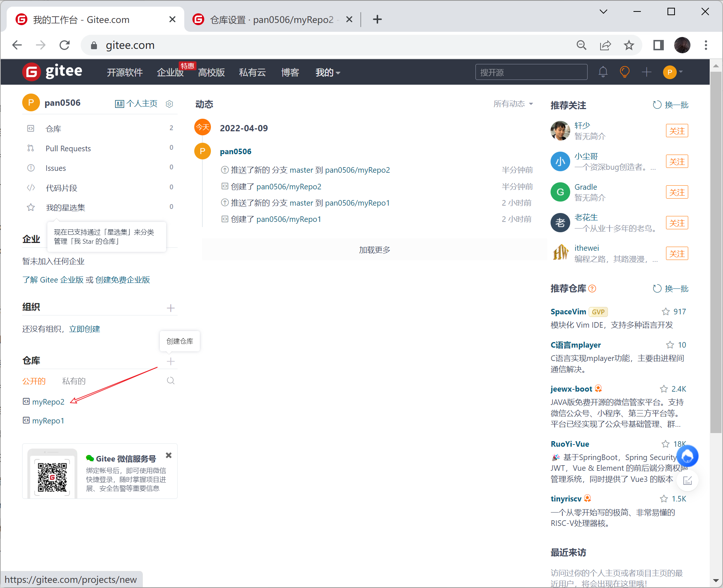This screenshot has width=723, height=588.
Task: Click browser bookmark star icon
Action: pyautogui.click(x=629, y=45)
